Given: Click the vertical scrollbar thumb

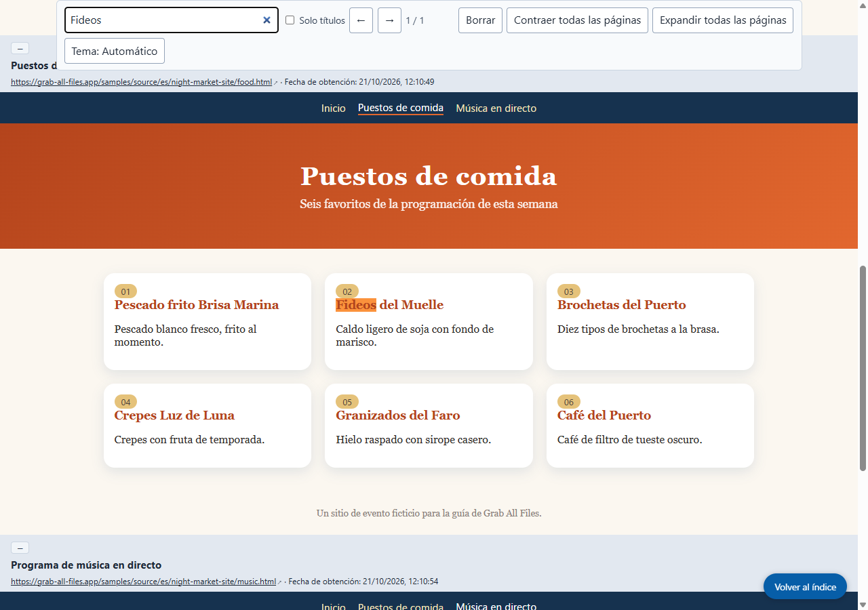Looking at the screenshot, I should pyautogui.click(x=863, y=368).
